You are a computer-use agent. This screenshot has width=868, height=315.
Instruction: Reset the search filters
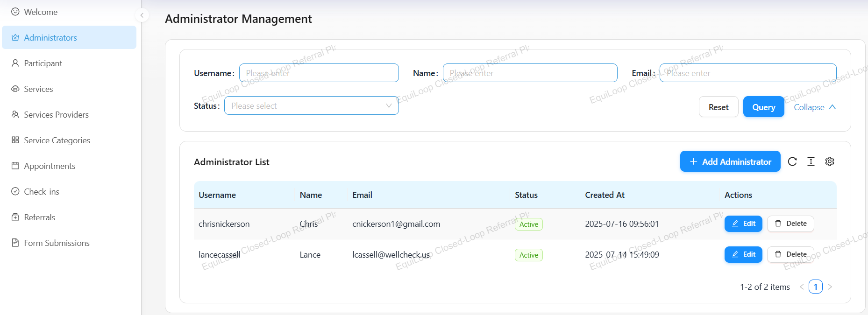719,107
